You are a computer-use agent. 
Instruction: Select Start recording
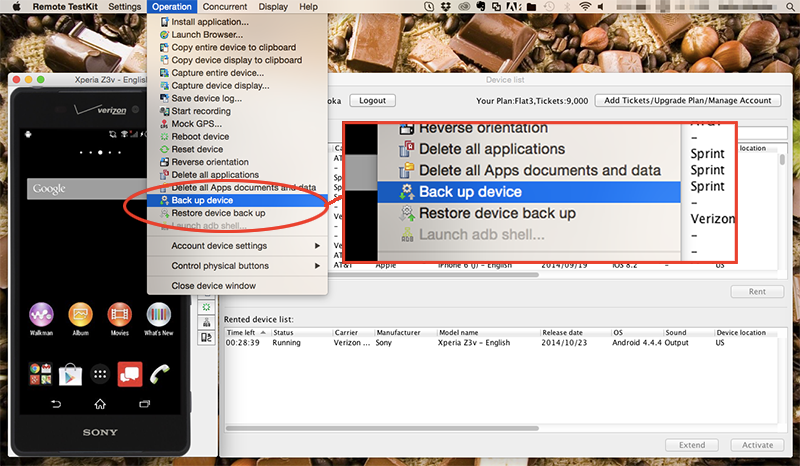[237, 111]
